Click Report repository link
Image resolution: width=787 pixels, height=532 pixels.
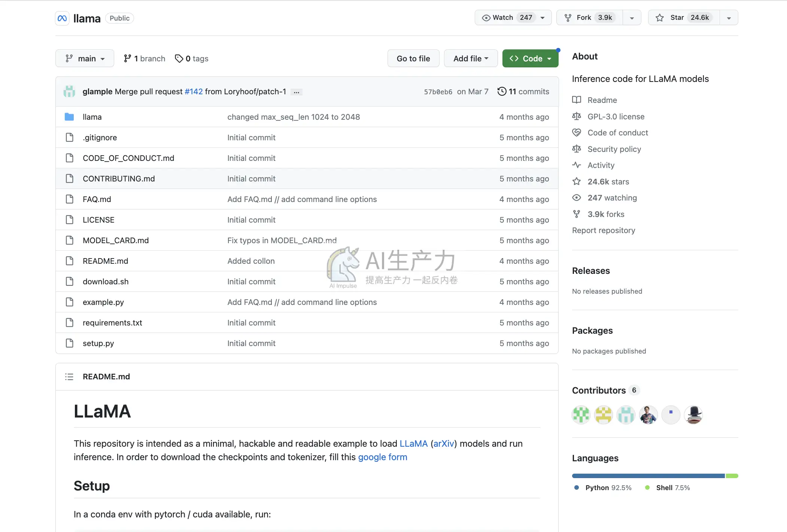pyautogui.click(x=604, y=230)
